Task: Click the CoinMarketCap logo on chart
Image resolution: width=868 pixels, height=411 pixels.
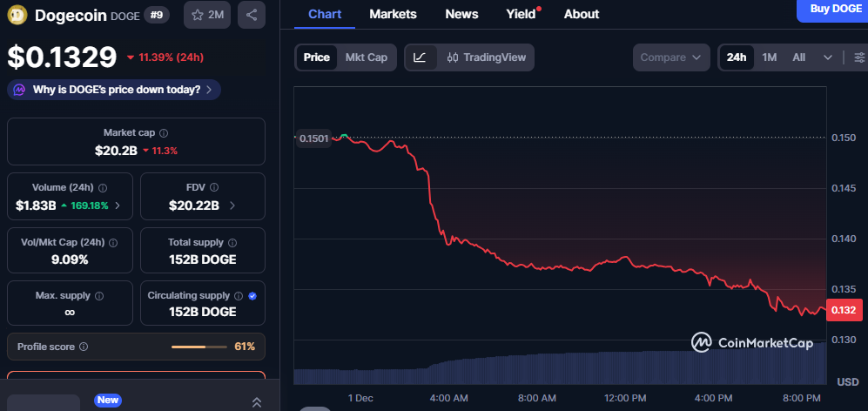Action: coord(751,343)
